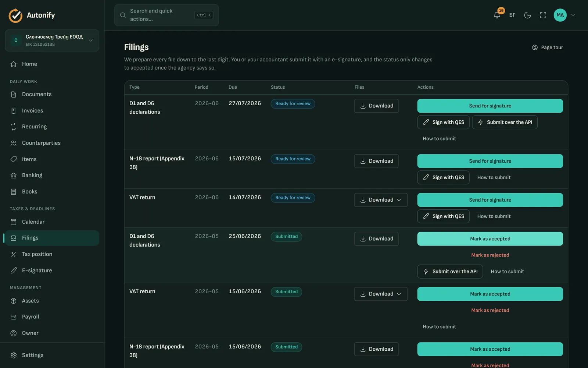588x368 pixels.
Task: Click the Payroll icon in sidebar
Action: coord(14,317)
